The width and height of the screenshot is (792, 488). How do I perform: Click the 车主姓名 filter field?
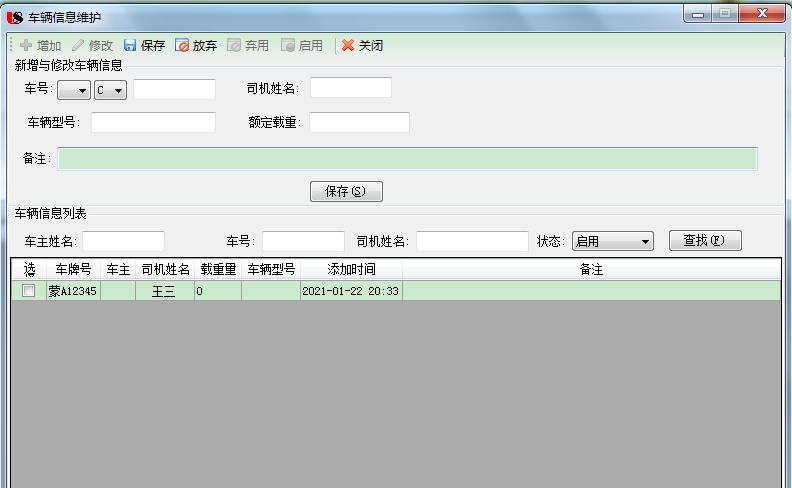(x=123, y=241)
